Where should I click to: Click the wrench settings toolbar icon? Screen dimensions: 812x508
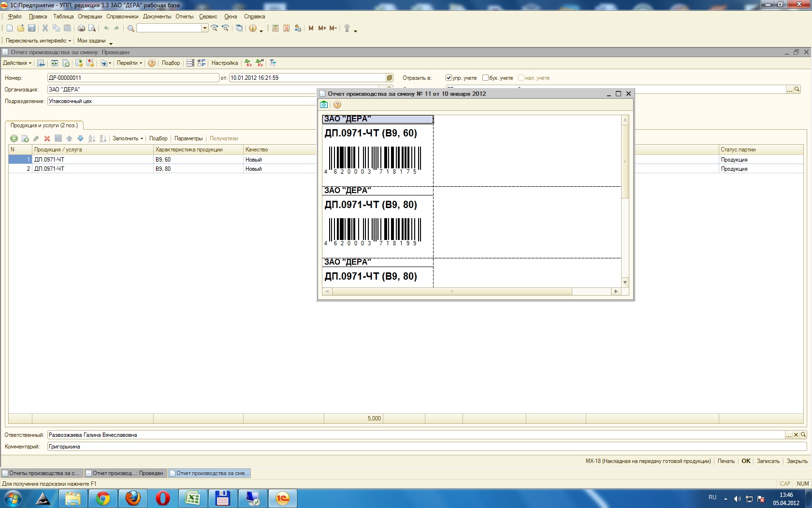pyautogui.click(x=347, y=29)
